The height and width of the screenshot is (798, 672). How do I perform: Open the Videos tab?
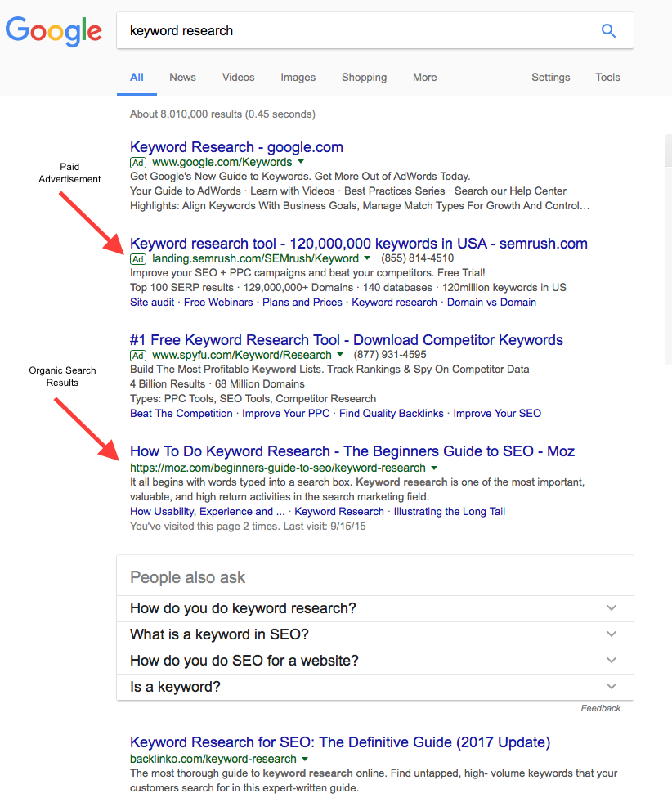pos(238,78)
